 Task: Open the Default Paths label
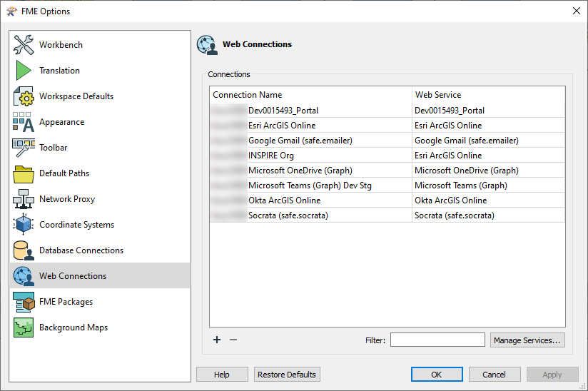[64, 173]
